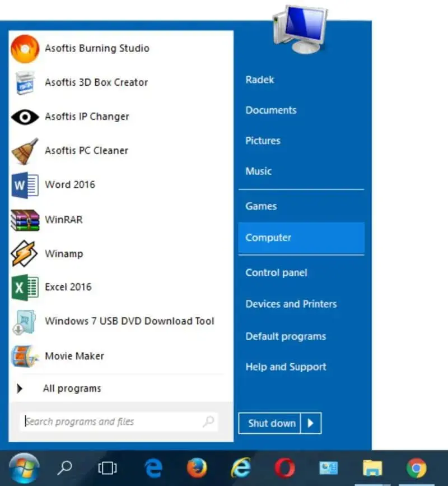Launch Google Chrome from taskbar
This screenshot has height=486, width=448.
417,468
